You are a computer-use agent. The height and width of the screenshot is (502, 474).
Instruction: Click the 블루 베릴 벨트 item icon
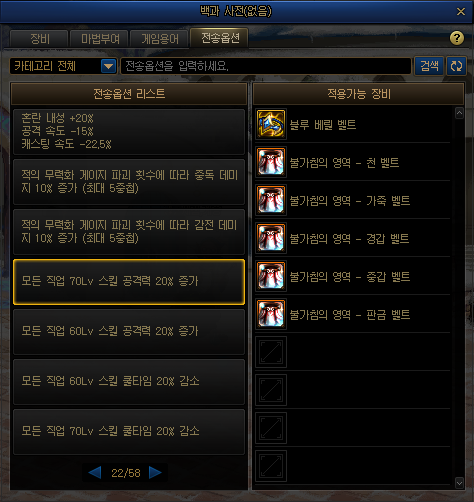click(x=271, y=124)
